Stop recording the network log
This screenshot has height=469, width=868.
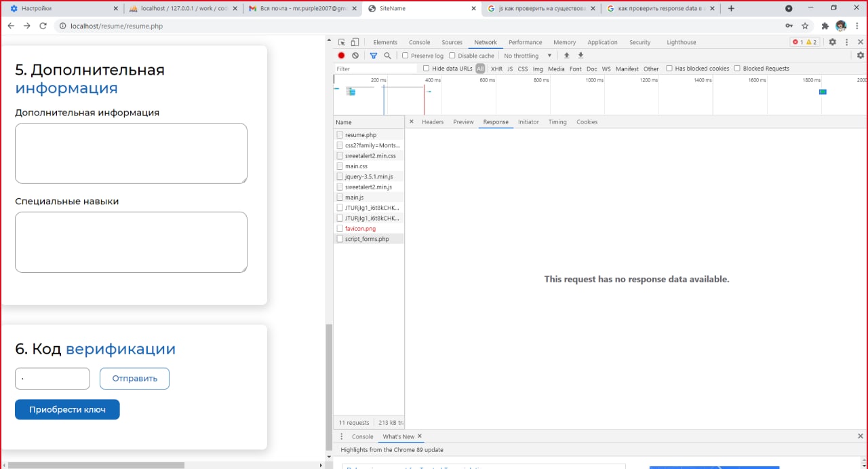pos(342,56)
